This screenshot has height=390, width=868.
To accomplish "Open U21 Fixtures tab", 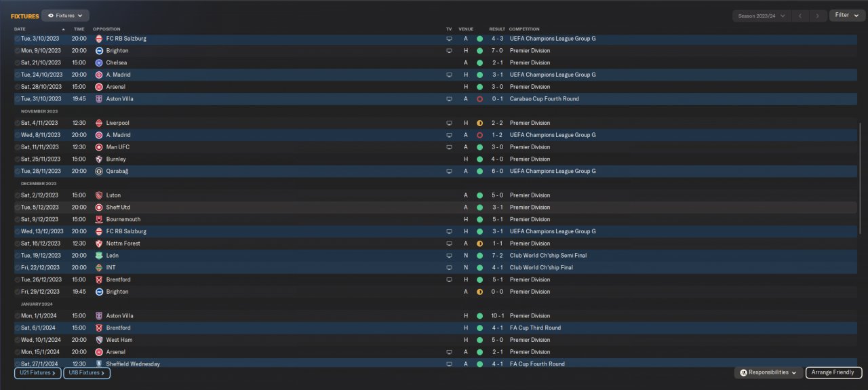I will point(38,373).
